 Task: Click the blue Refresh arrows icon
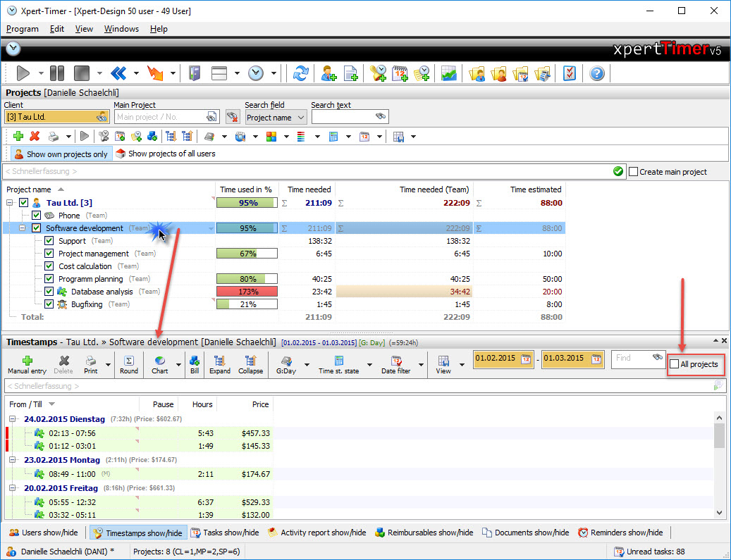click(x=301, y=73)
